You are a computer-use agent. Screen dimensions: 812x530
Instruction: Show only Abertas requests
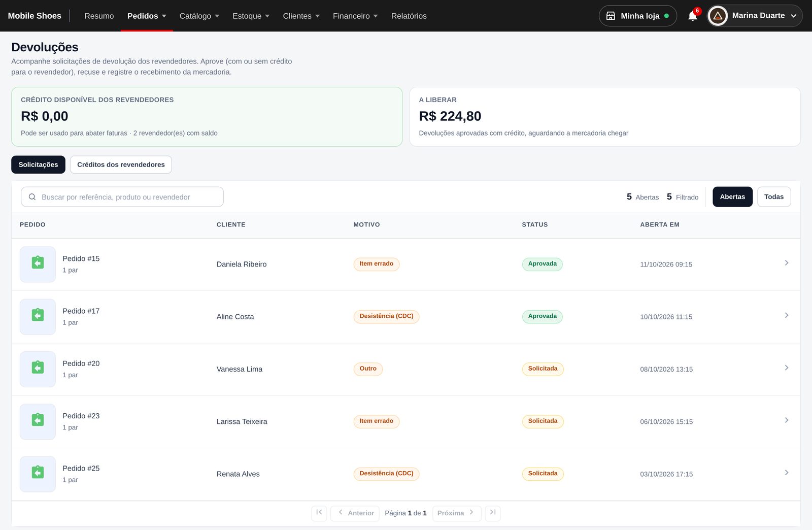click(x=732, y=197)
